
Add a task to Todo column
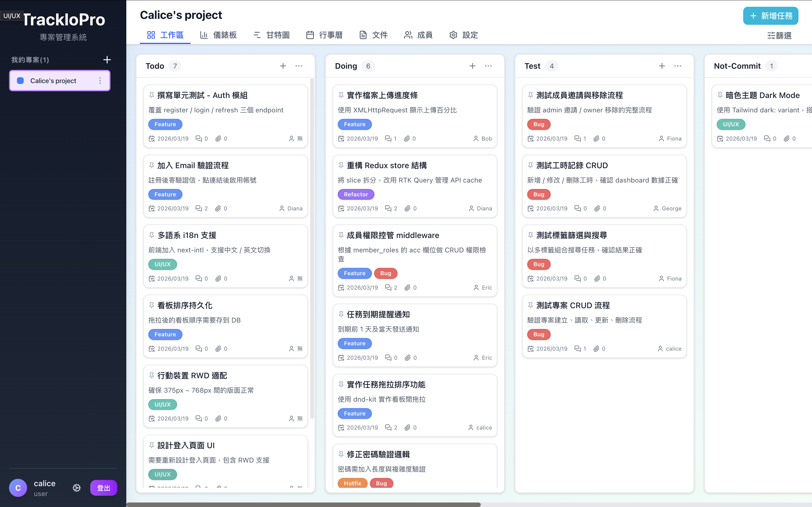pyautogui.click(x=283, y=66)
